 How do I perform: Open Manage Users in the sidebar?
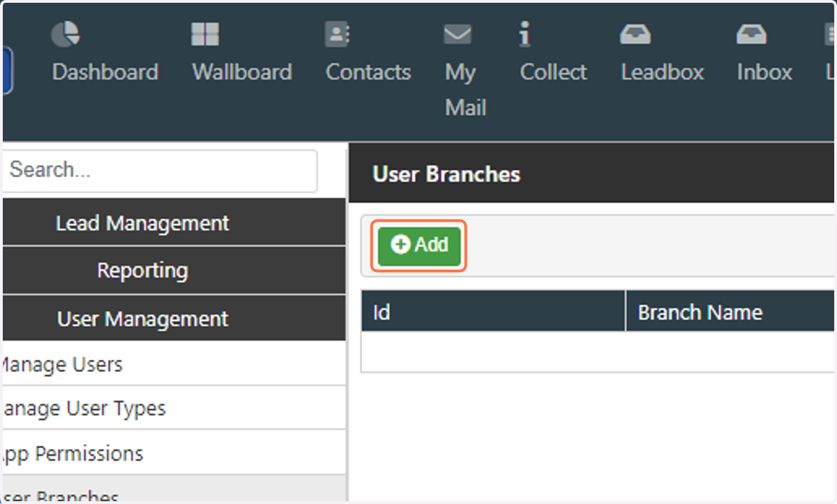coord(174,364)
